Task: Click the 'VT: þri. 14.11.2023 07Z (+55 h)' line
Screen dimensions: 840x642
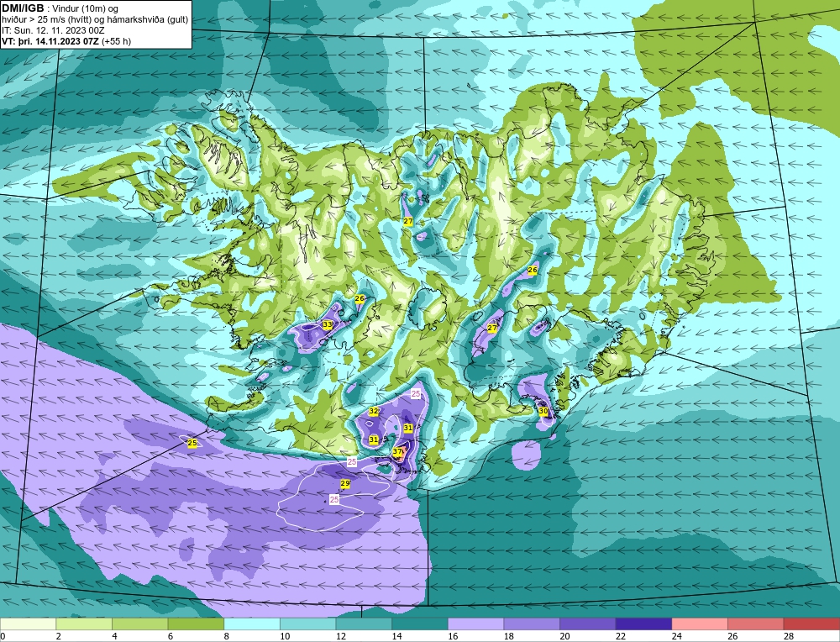Action: [x=66, y=40]
